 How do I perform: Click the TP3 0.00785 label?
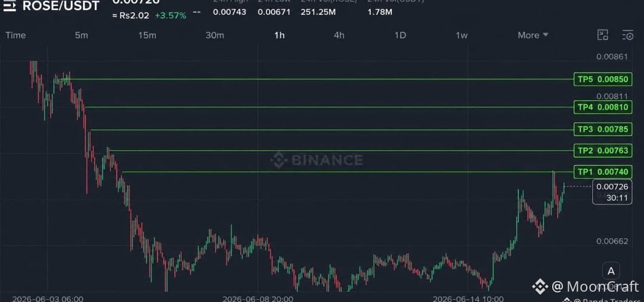(603, 130)
